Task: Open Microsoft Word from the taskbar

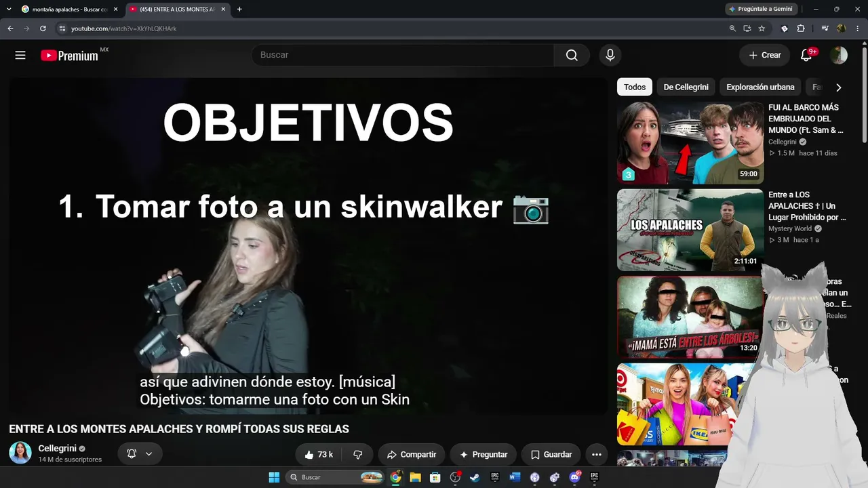Action: [x=515, y=477]
